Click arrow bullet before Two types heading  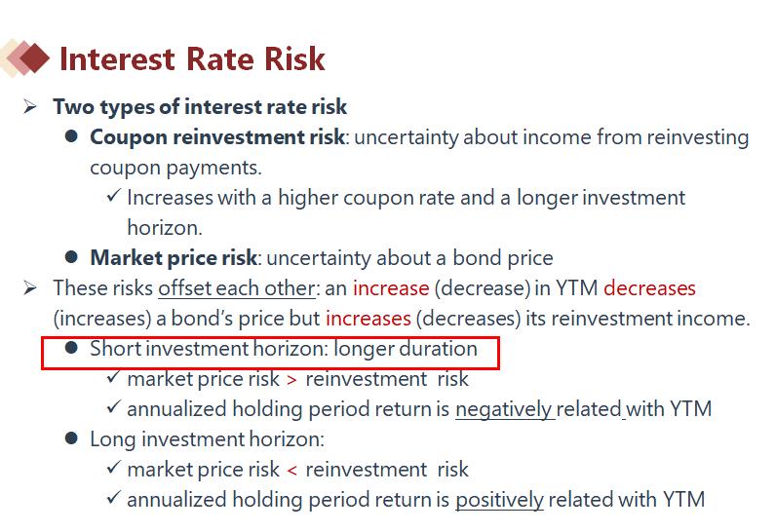point(30,106)
